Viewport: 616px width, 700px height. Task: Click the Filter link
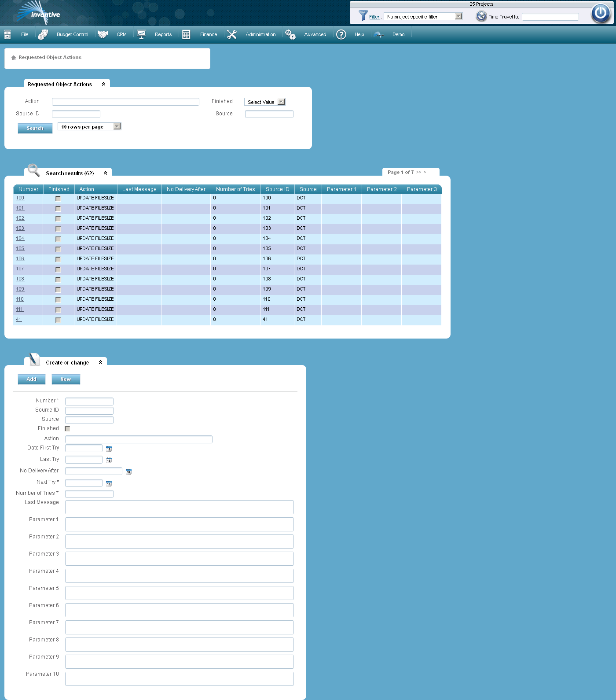(x=374, y=17)
